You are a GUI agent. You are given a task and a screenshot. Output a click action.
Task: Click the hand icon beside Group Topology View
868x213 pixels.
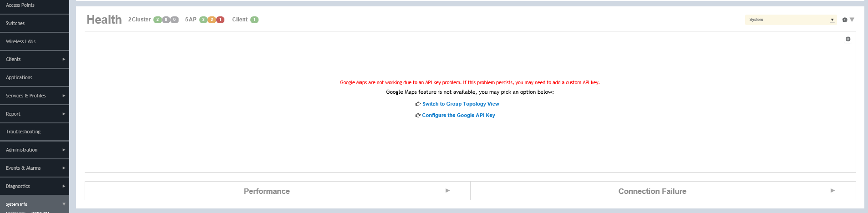pos(418,104)
